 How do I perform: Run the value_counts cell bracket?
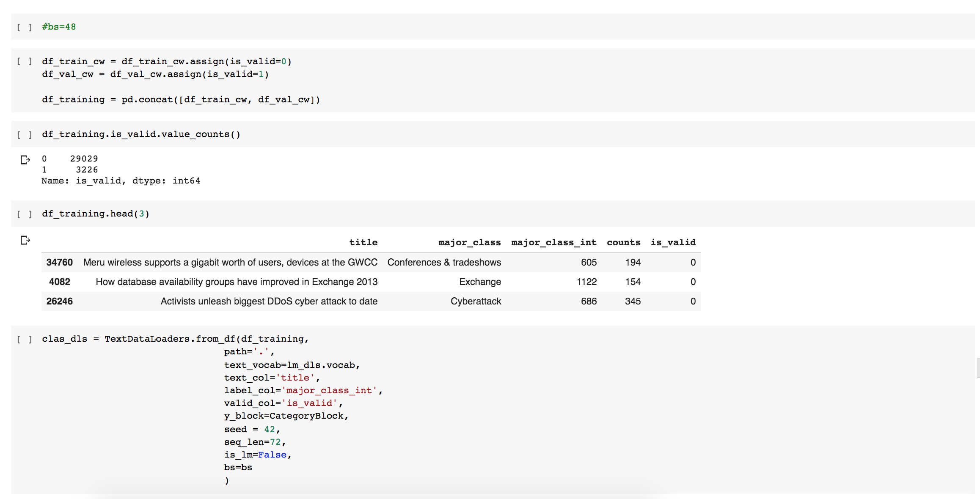(x=25, y=134)
